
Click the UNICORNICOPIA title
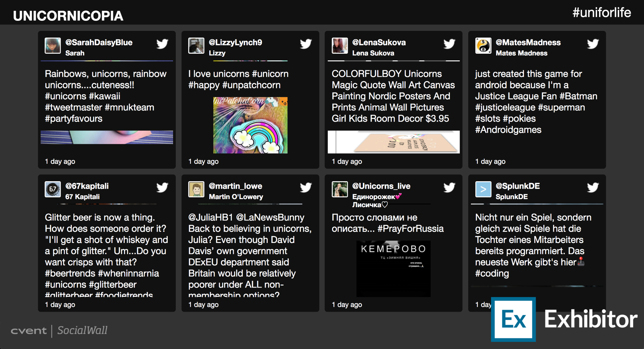coord(68,16)
